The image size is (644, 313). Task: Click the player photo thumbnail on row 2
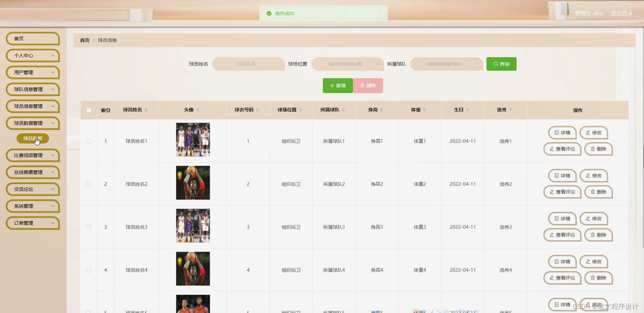[x=193, y=182]
